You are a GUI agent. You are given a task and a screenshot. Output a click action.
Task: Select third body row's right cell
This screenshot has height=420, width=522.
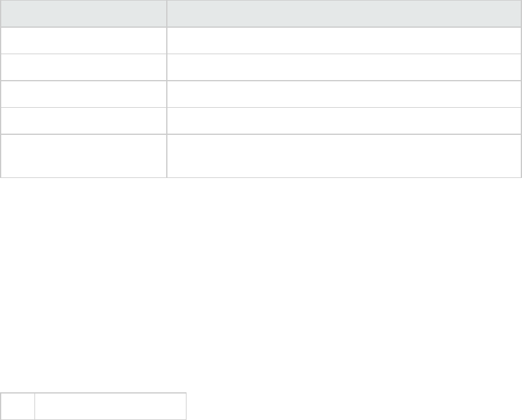point(344,94)
